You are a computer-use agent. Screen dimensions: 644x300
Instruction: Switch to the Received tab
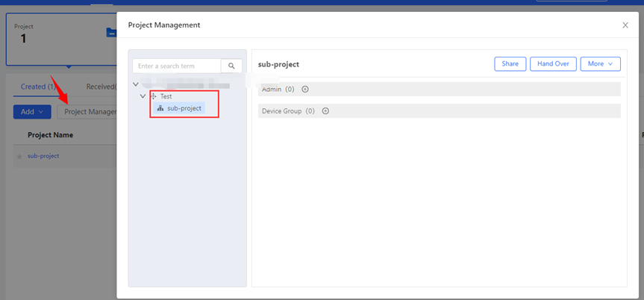coord(101,87)
